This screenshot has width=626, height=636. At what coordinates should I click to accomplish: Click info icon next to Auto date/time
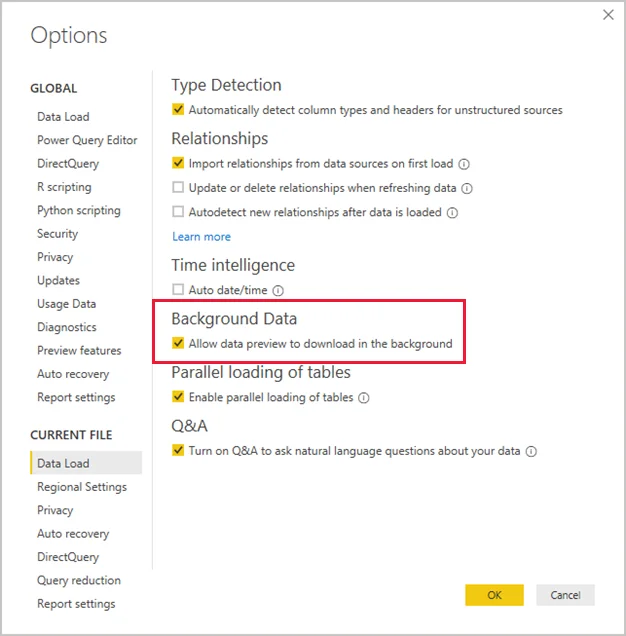click(278, 290)
